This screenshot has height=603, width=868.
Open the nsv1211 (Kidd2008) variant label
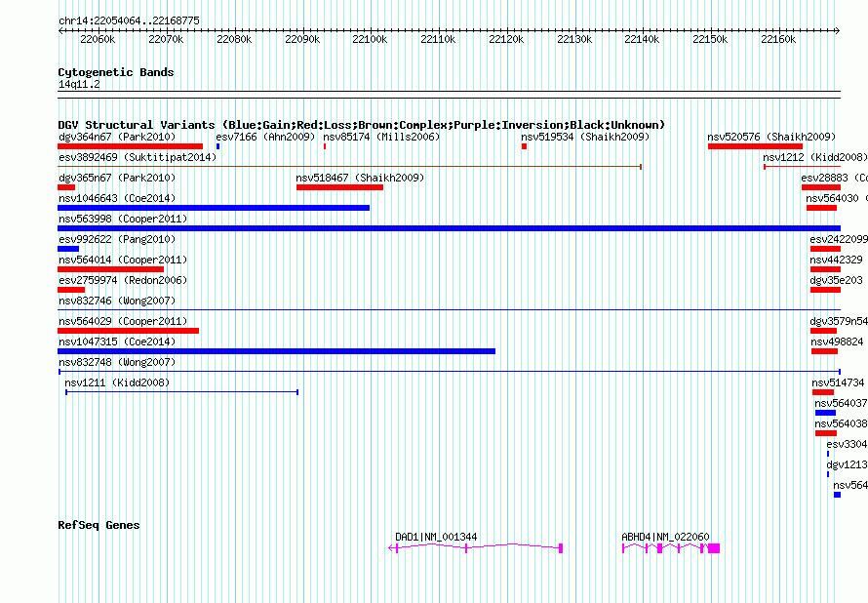pos(117,382)
